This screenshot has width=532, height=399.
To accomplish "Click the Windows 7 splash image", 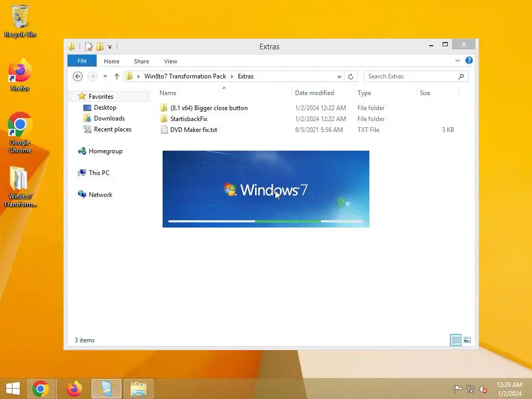I will pos(265,189).
